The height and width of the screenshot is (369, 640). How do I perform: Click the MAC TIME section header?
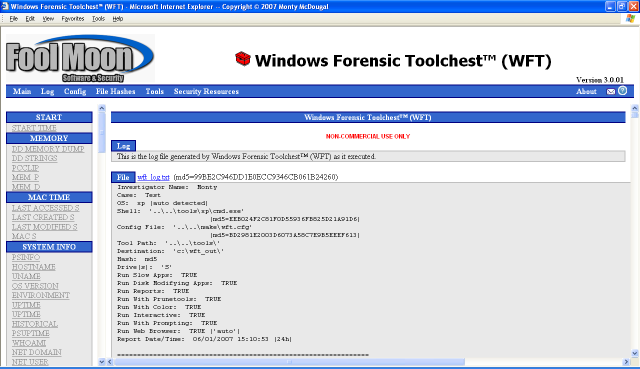49,197
